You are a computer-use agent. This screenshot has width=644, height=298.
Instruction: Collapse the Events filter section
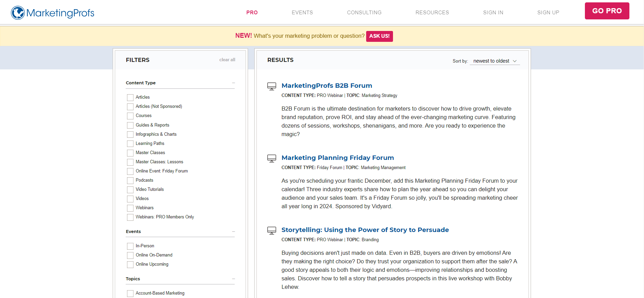click(x=233, y=232)
